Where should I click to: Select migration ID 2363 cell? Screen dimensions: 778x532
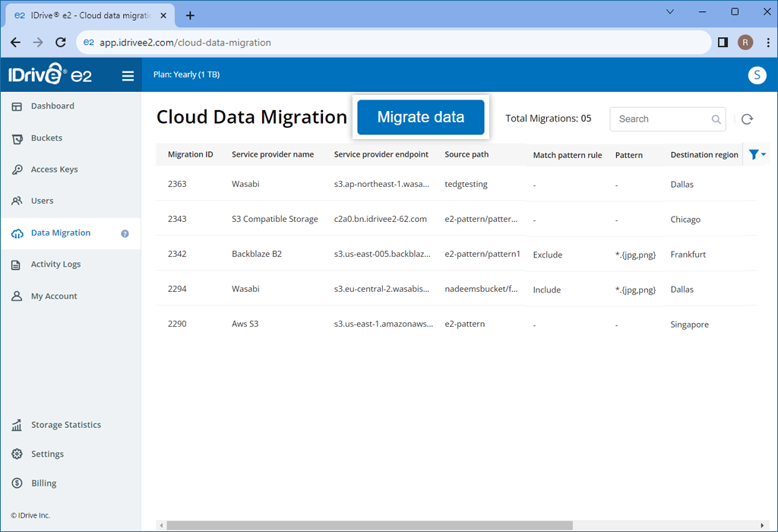click(x=177, y=184)
